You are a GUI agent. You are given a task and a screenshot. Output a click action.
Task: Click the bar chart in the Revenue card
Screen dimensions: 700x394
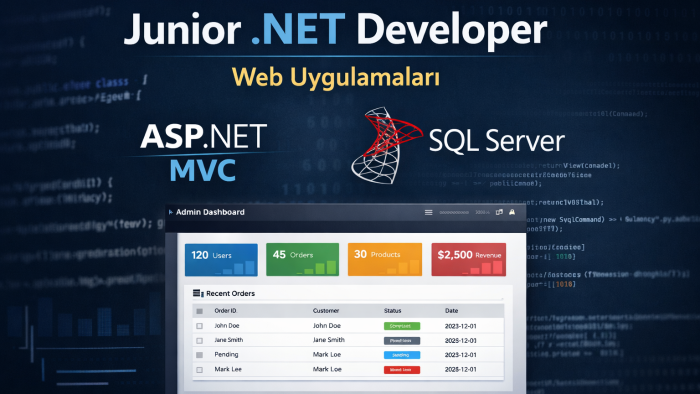(x=483, y=268)
